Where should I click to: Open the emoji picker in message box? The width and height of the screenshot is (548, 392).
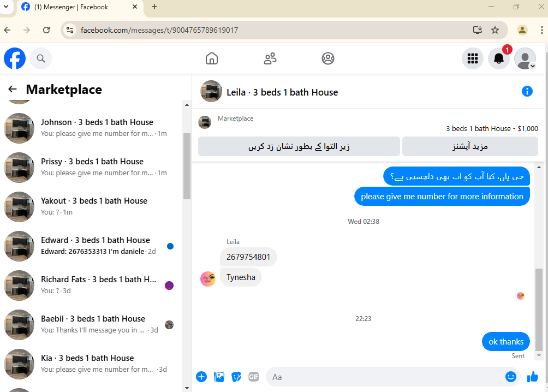pyautogui.click(x=510, y=377)
